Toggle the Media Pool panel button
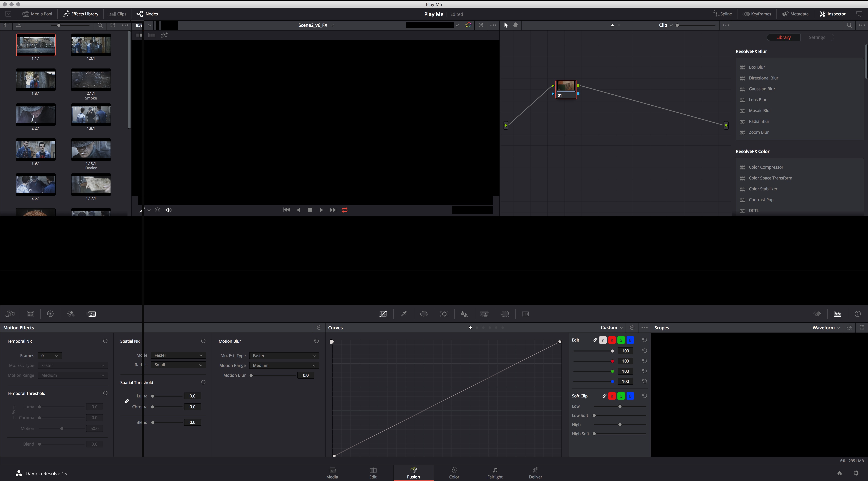This screenshot has height=481, width=868. point(37,14)
